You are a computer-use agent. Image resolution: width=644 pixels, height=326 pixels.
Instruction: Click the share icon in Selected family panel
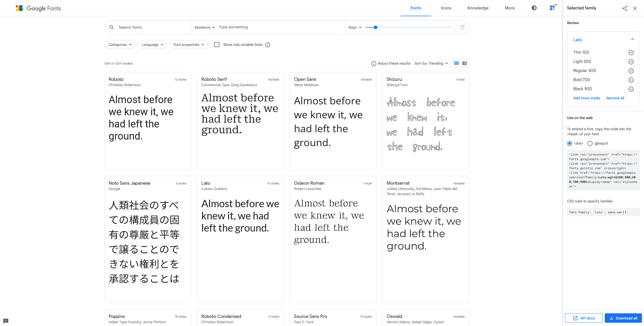click(x=625, y=8)
